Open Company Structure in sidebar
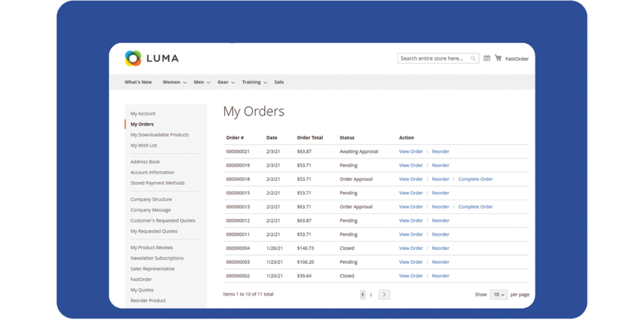644x320 pixels. (151, 199)
